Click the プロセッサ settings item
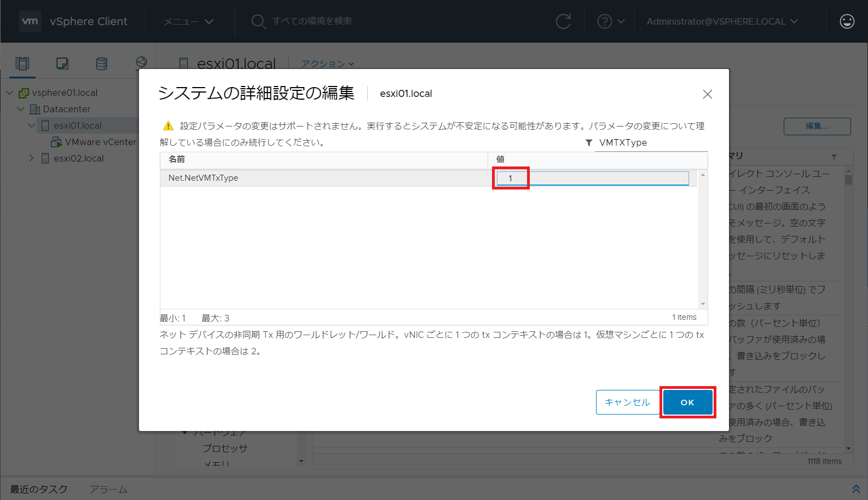Image resolution: width=868 pixels, height=500 pixels. [x=225, y=448]
